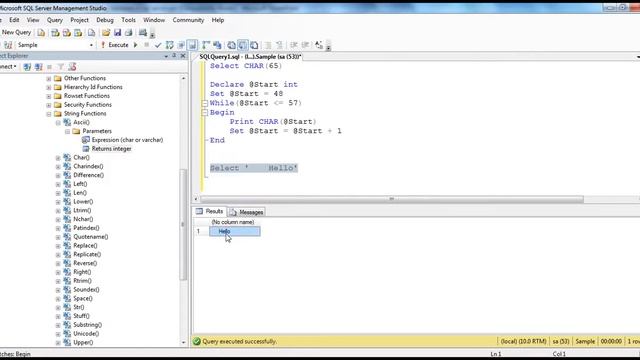Screen dimensions: 640x360
Task: Open the Query menu
Action: (55, 20)
